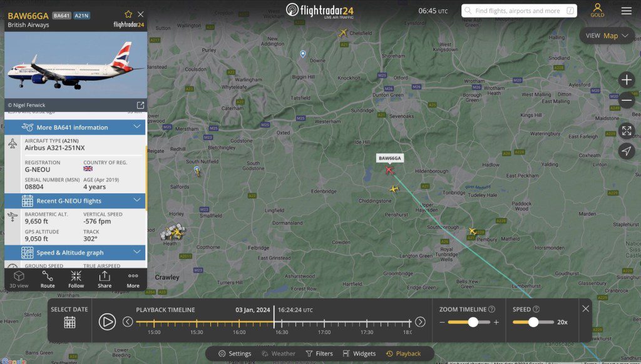
Task: Zoom in on the map
Action: [x=626, y=79]
